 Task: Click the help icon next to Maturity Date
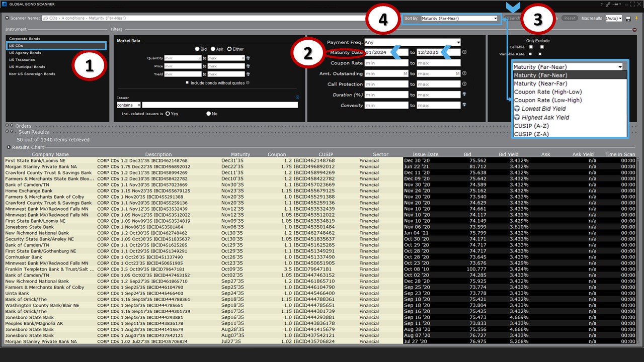(464, 52)
